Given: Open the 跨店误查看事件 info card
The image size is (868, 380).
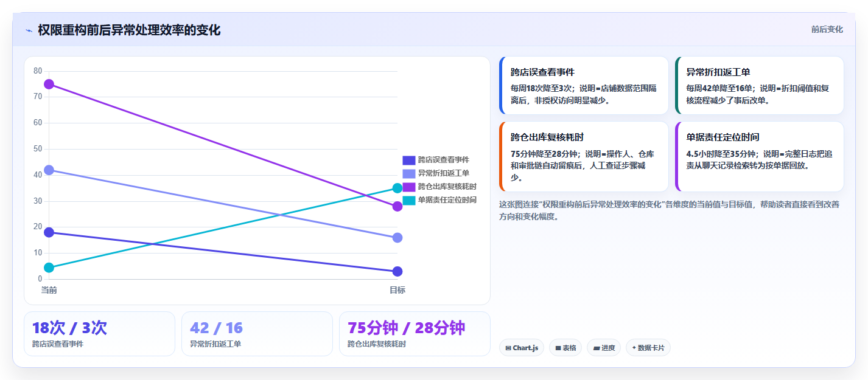Looking at the screenshot, I should pos(584,86).
